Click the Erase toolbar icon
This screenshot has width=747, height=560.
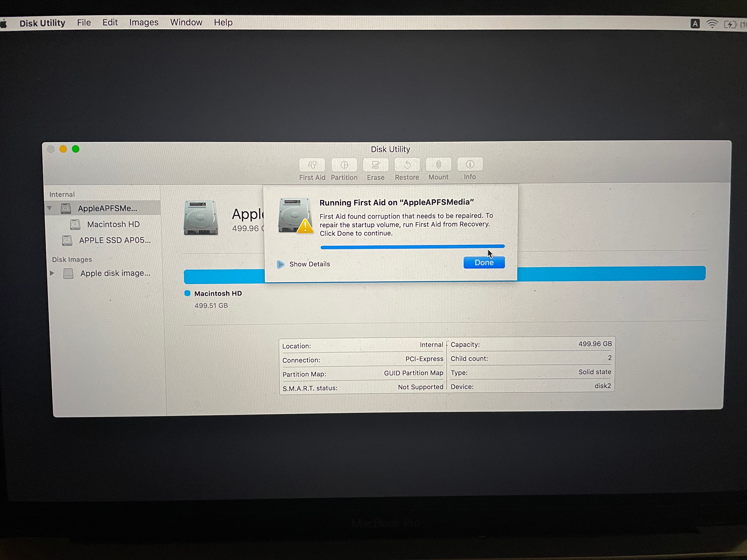click(376, 165)
